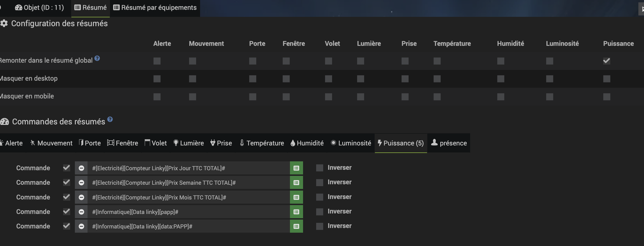The width and height of the screenshot is (644, 246).
Task: Toggle Inverser for Prix Semaine TTC TOTAL
Action: (319, 182)
